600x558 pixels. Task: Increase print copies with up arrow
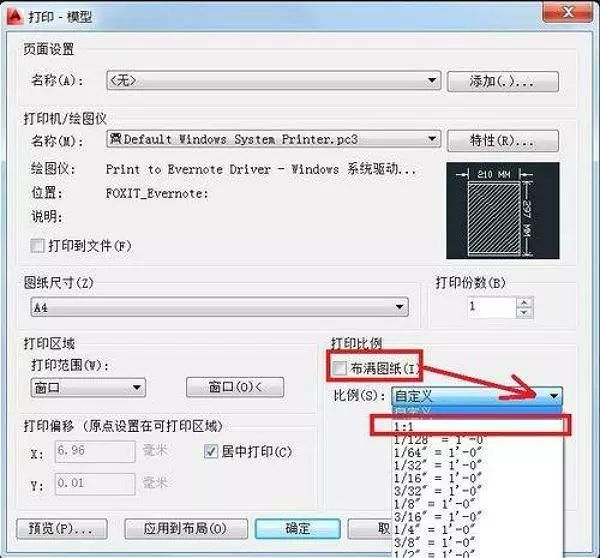point(524,302)
